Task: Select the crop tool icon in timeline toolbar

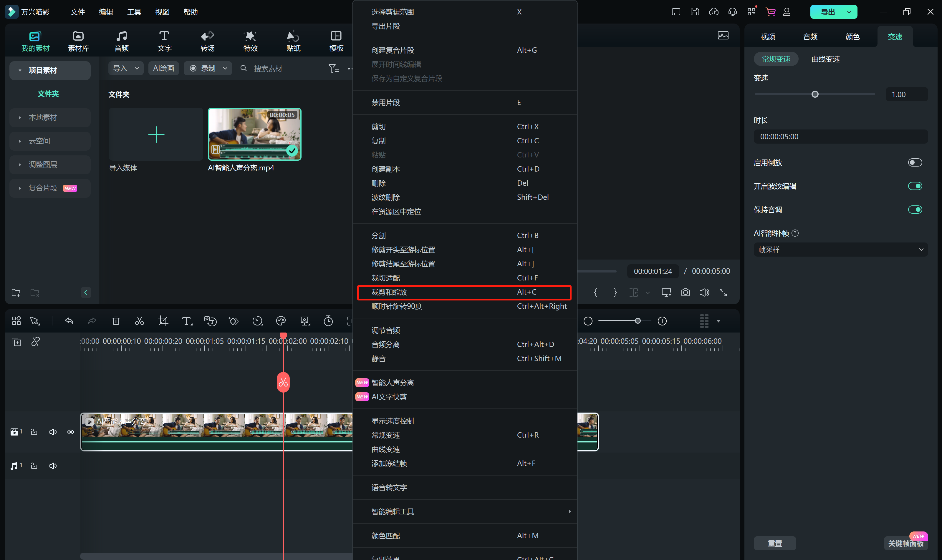Action: [163, 321]
